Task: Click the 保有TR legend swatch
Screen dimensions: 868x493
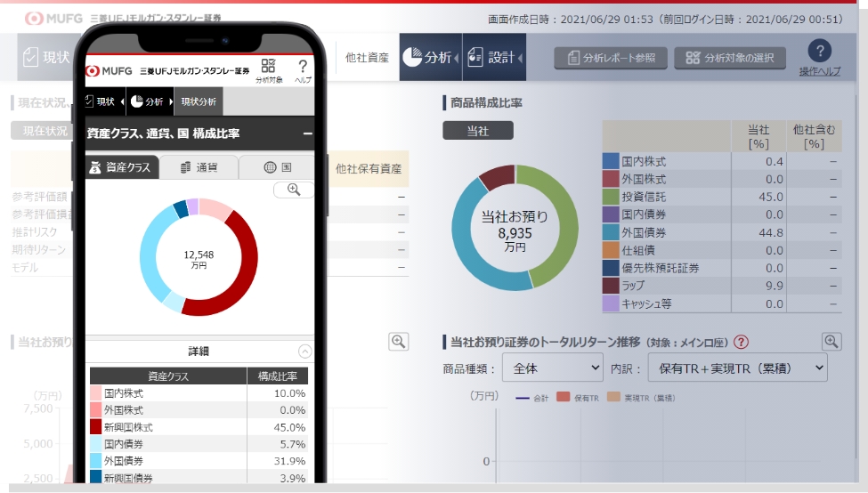Action: [563, 397]
